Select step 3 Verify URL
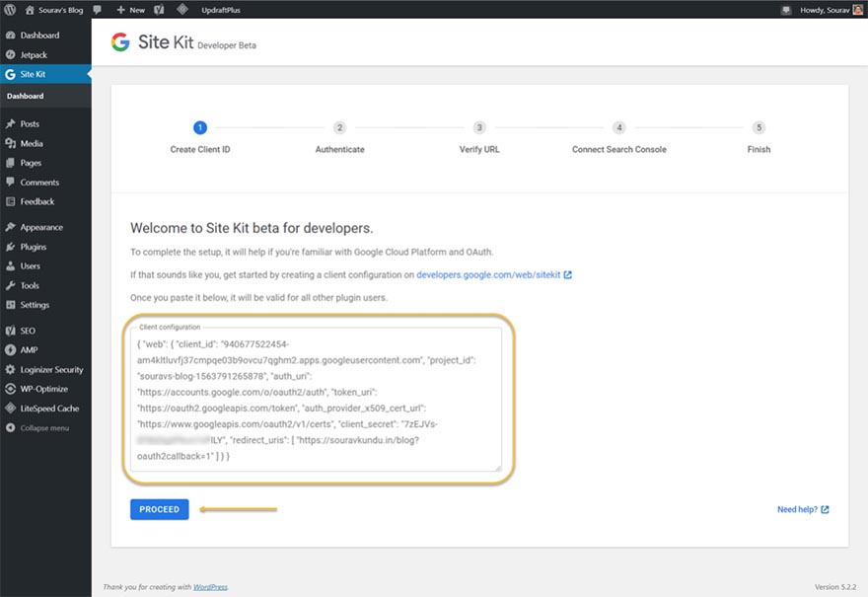Viewport: 868px width, 597px height. [x=479, y=137]
